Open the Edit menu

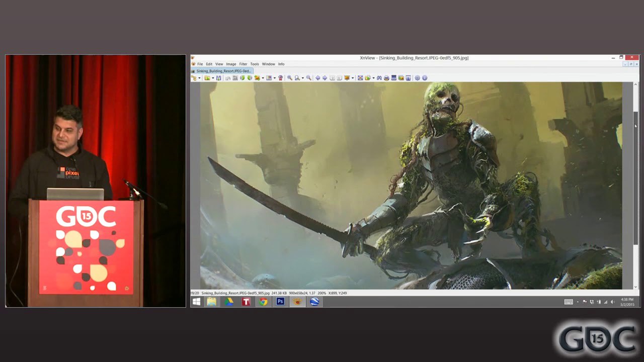tap(209, 64)
